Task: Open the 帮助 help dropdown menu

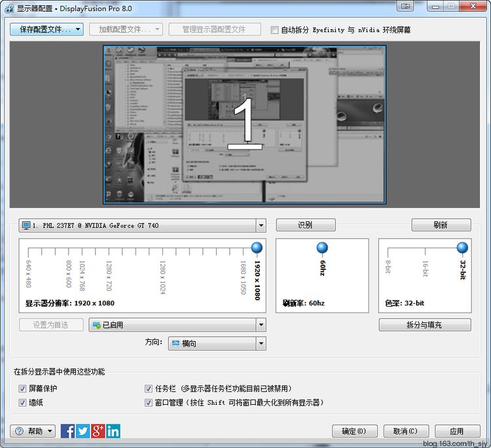Action: [x=33, y=432]
